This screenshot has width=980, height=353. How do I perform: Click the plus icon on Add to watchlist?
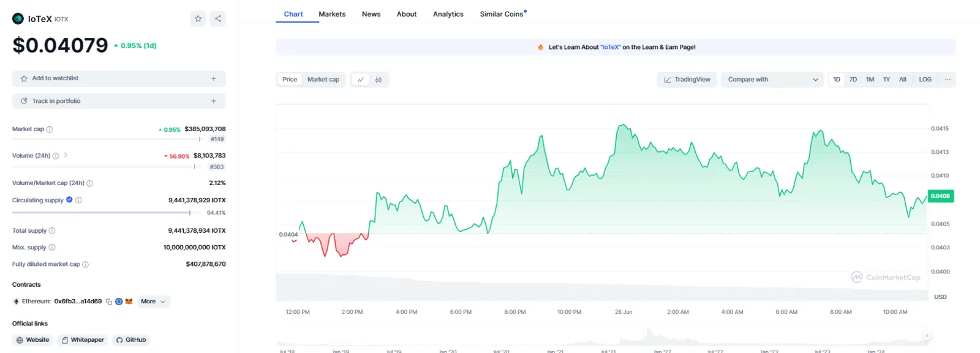tap(214, 78)
